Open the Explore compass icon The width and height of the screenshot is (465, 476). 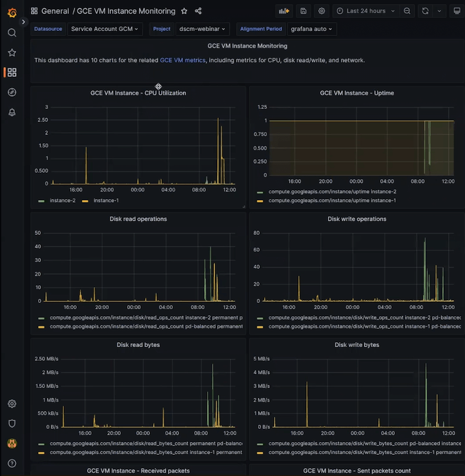tap(12, 92)
